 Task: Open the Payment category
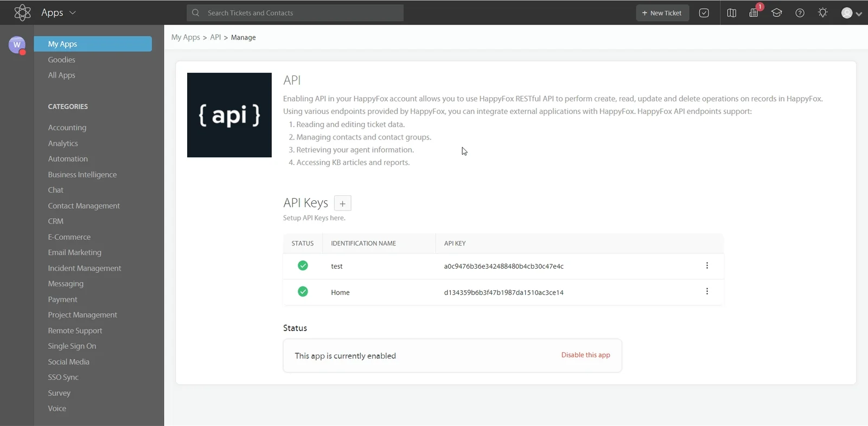click(x=62, y=300)
